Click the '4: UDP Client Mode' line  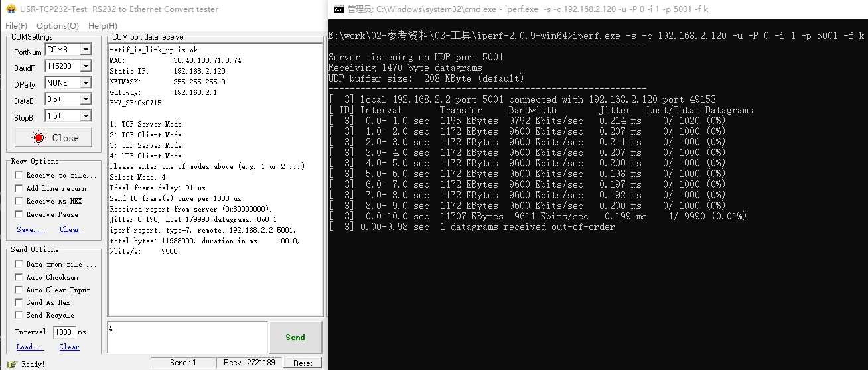click(x=145, y=156)
